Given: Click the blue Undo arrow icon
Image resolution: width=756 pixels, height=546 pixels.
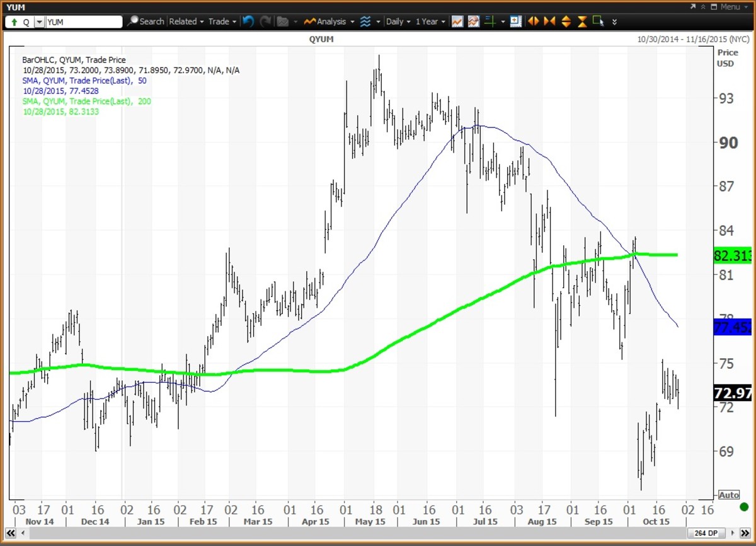Looking at the screenshot, I should 248,21.
